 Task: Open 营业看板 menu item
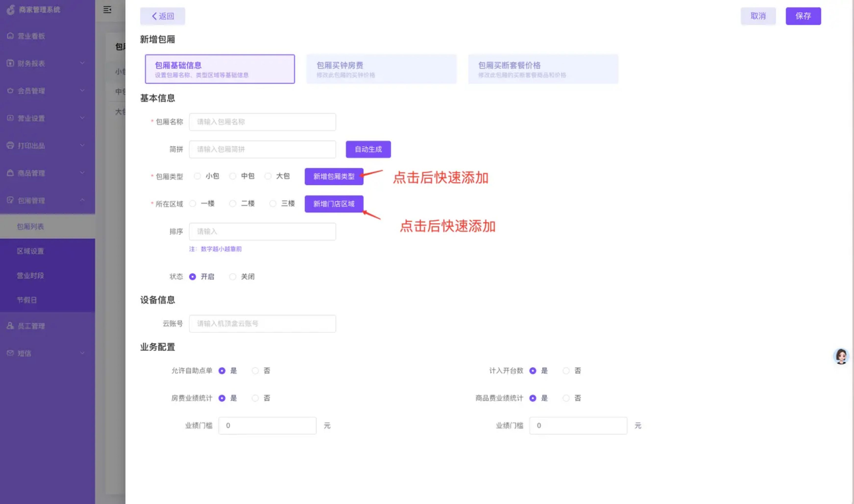click(x=48, y=36)
